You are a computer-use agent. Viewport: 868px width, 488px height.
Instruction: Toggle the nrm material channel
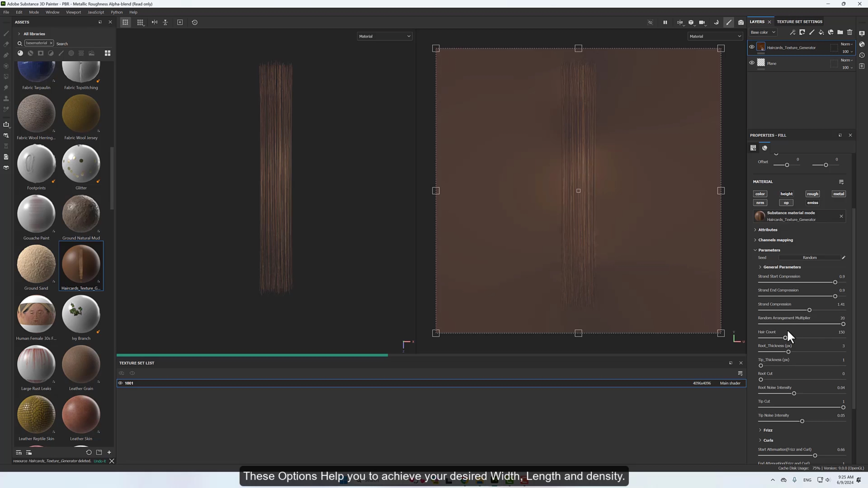pyautogui.click(x=760, y=203)
